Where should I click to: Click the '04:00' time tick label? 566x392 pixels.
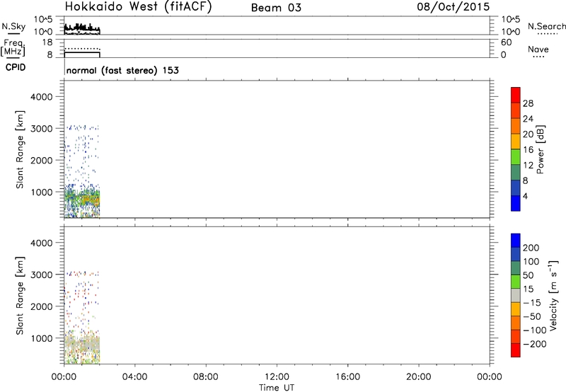[x=134, y=377]
